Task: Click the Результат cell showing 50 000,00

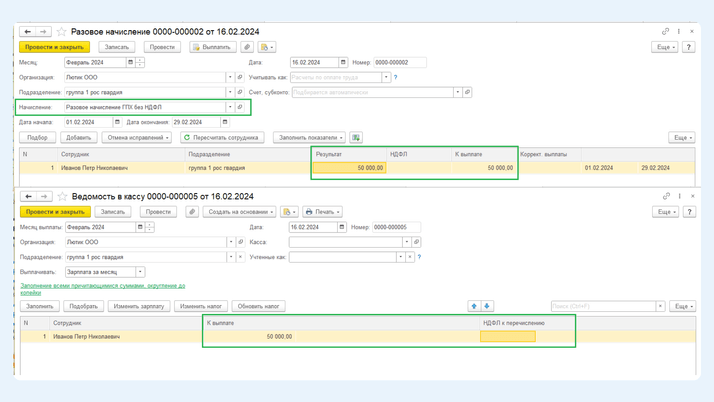Action: point(349,168)
